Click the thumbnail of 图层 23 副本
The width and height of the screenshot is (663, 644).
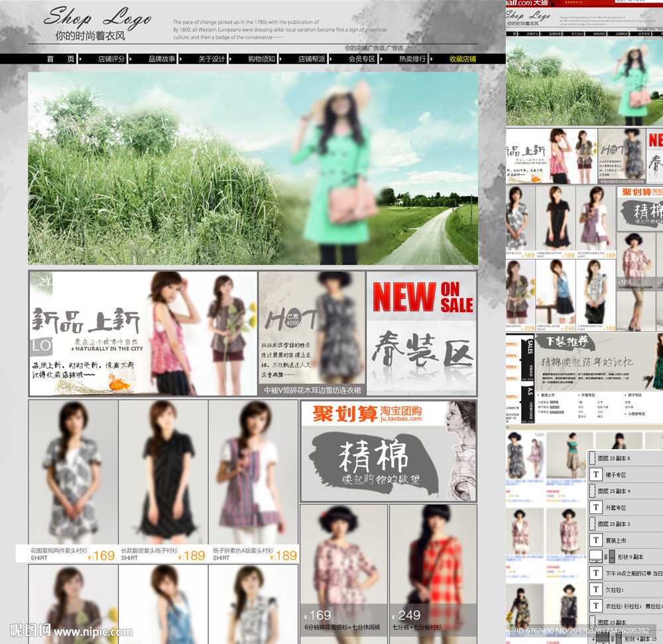[x=592, y=622]
